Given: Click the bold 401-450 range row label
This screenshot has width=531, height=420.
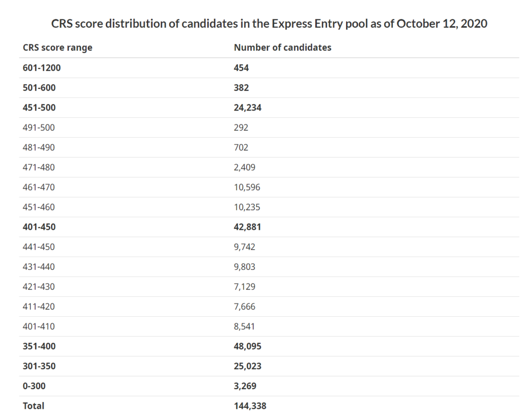Looking at the screenshot, I should (39, 227).
